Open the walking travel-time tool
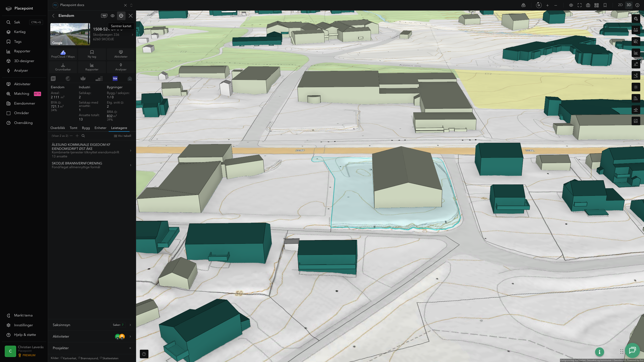 coord(636,64)
